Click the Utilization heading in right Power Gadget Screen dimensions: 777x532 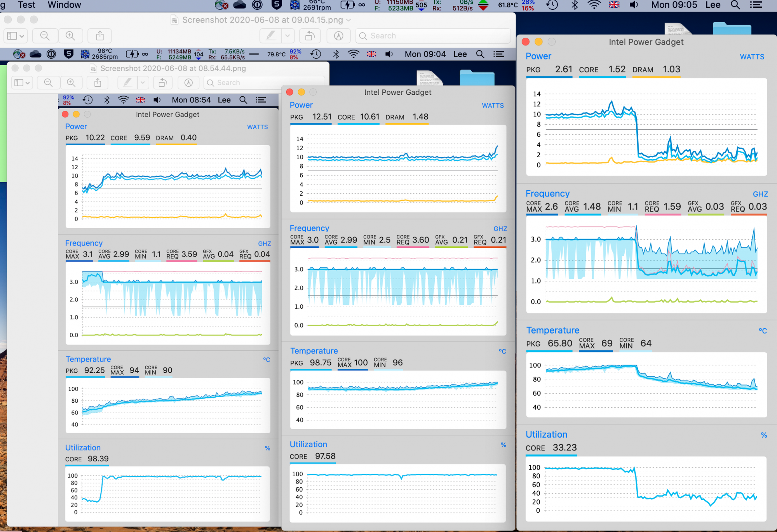point(546,435)
